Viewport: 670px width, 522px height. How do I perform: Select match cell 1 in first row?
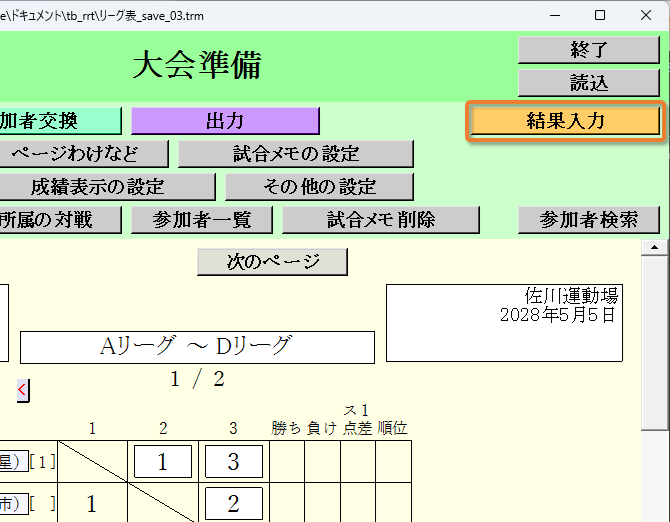pyautogui.click(x=163, y=462)
